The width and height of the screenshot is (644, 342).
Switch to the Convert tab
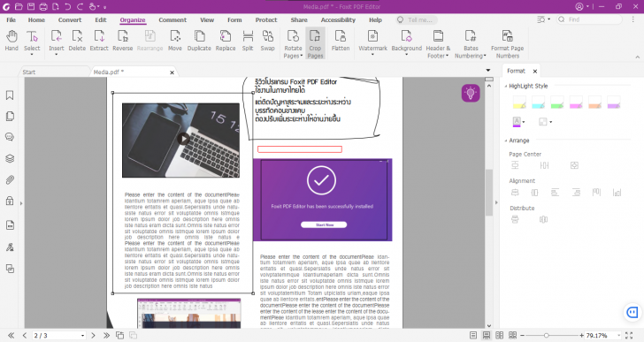(x=70, y=19)
